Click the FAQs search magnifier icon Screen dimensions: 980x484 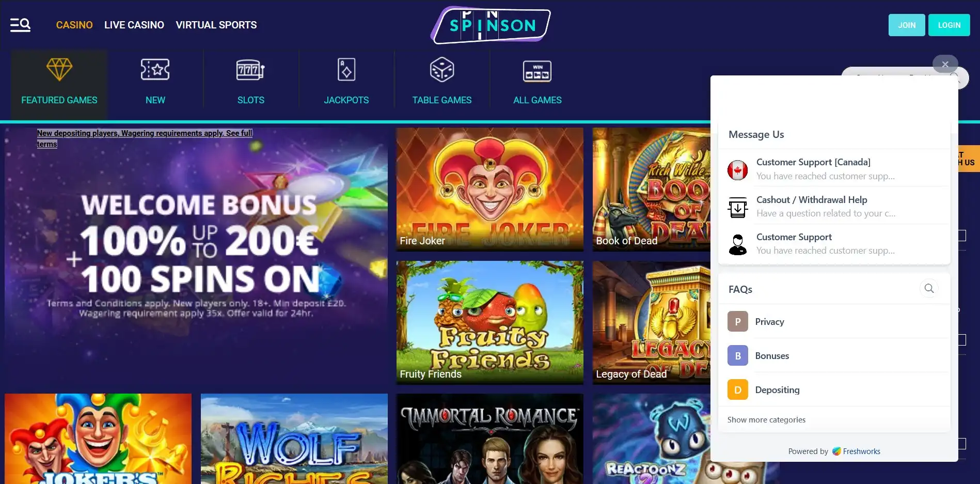click(929, 288)
